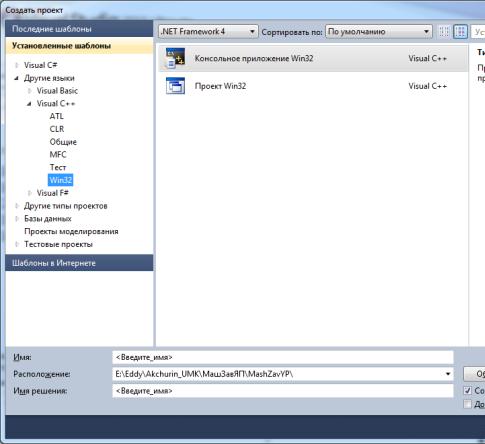Select the Visual F# category label

click(x=52, y=193)
